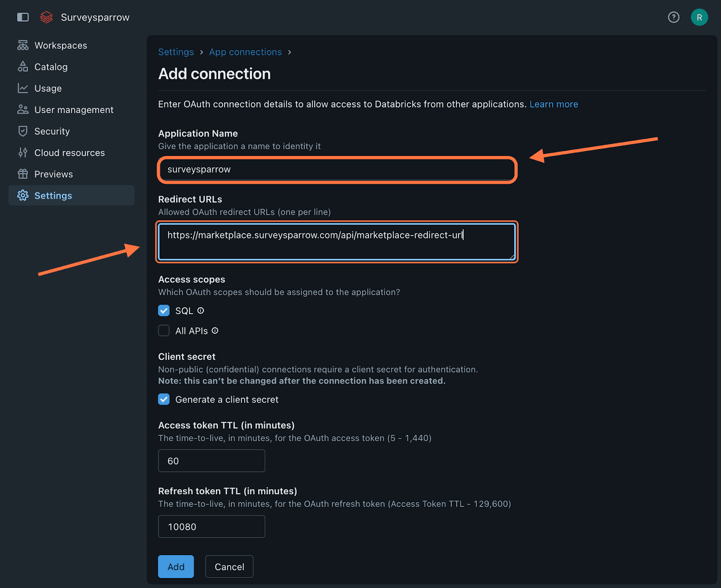The width and height of the screenshot is (721, 588).
Task: Uncheck the SQL access scope checkbox
Action: 164,311
